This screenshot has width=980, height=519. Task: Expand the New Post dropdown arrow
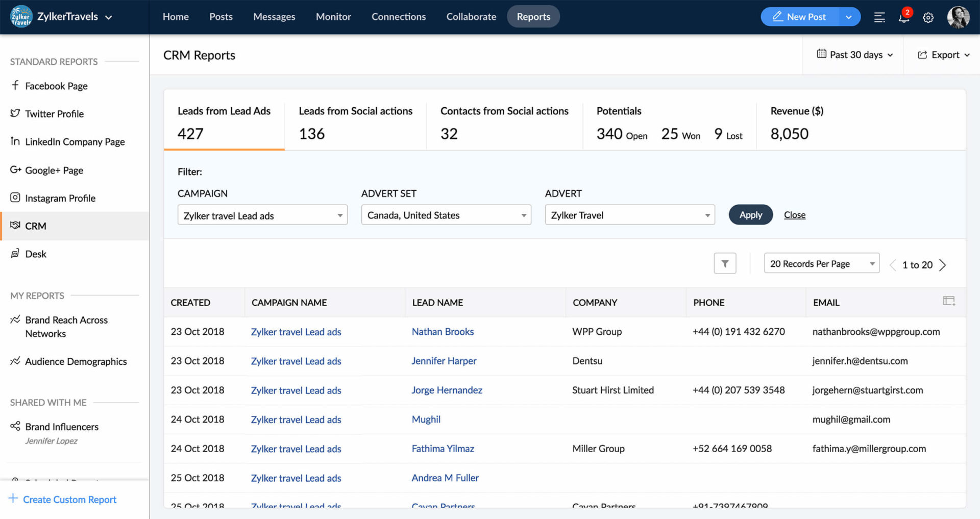point(848,17)
